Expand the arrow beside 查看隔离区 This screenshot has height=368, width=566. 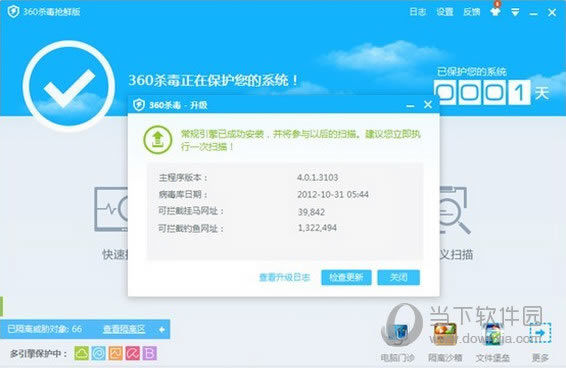[162, 329]
